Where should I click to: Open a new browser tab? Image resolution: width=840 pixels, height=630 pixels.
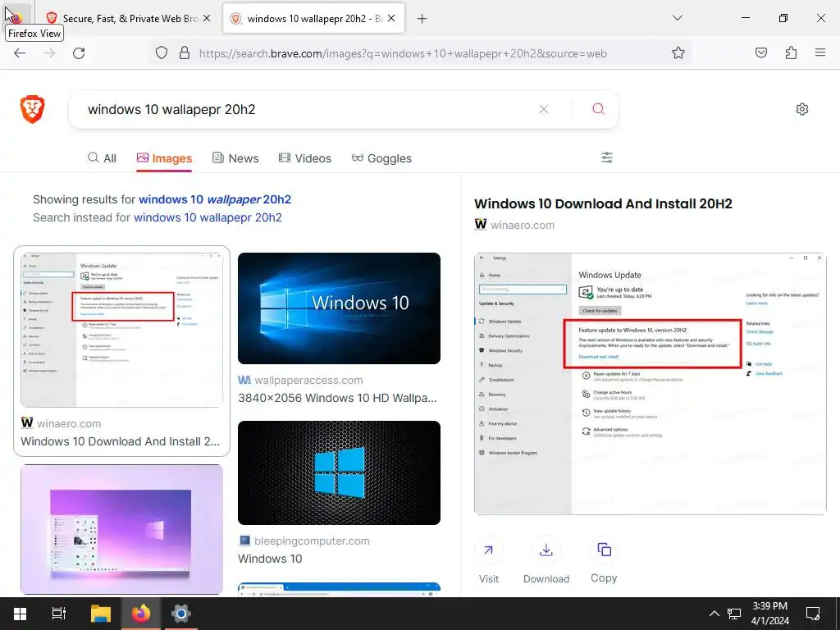click(x=422, y=19)
